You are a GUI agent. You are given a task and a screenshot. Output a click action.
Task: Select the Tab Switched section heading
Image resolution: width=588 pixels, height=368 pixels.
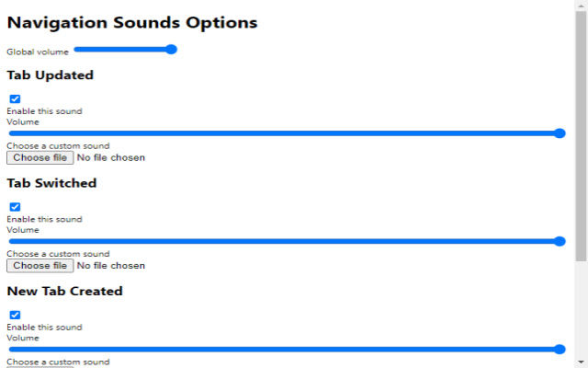pos(51,183)
